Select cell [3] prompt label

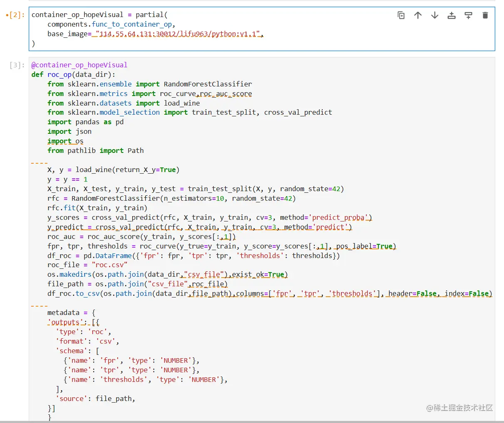(17, 65)
